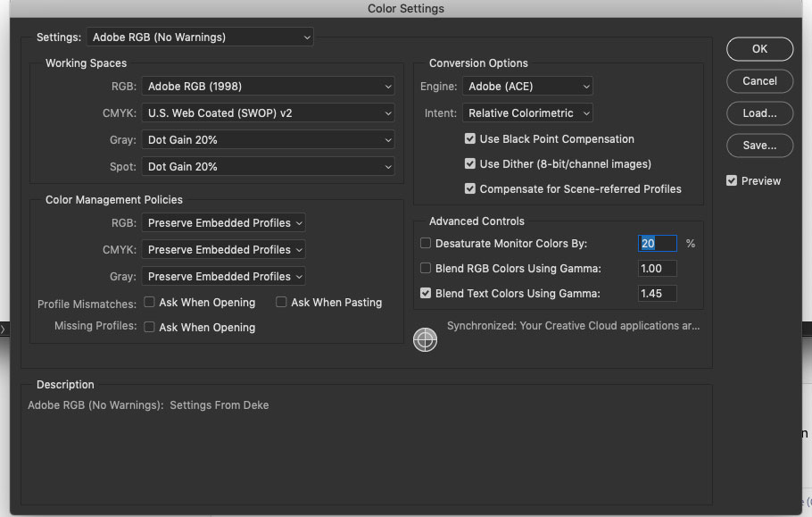Uncheck the Preview checkbox

tap(732, 180)
